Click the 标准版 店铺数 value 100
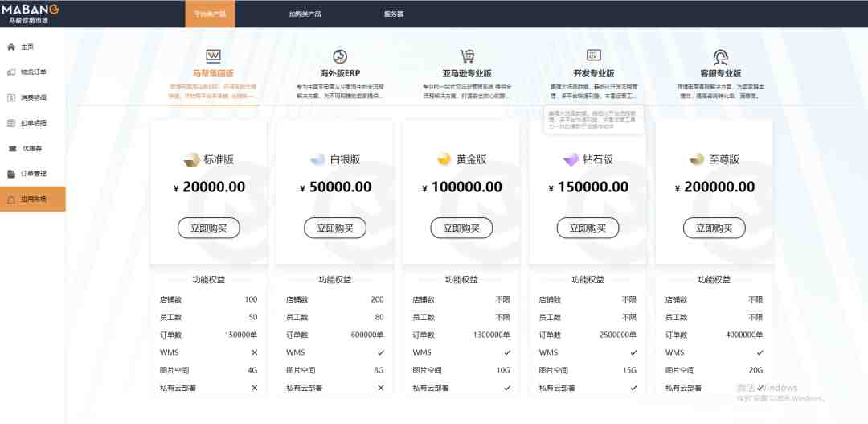The height and width of the screenshot is (424, 868). 252,299
